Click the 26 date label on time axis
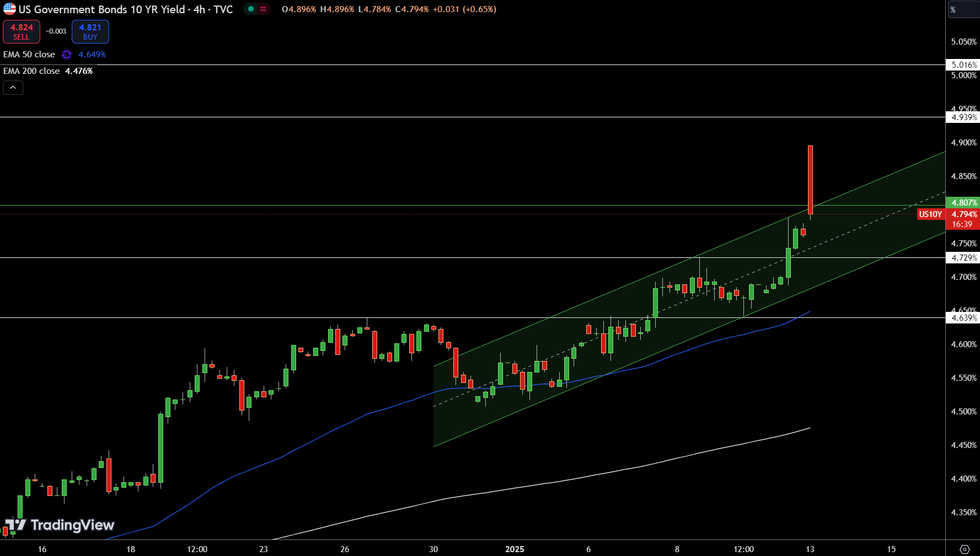The width and height of the screenshot is (980, 556). [x=345, y=549]
